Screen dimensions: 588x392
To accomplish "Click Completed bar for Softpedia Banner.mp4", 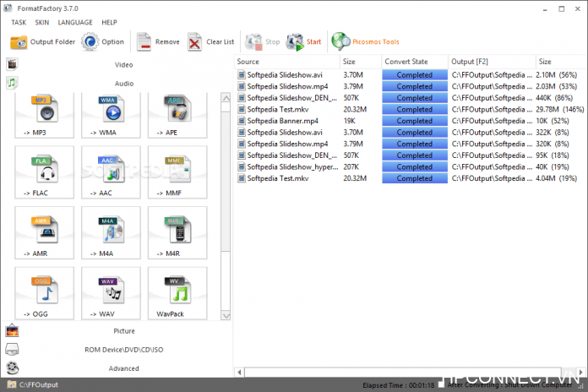I will tap(415, 121).
